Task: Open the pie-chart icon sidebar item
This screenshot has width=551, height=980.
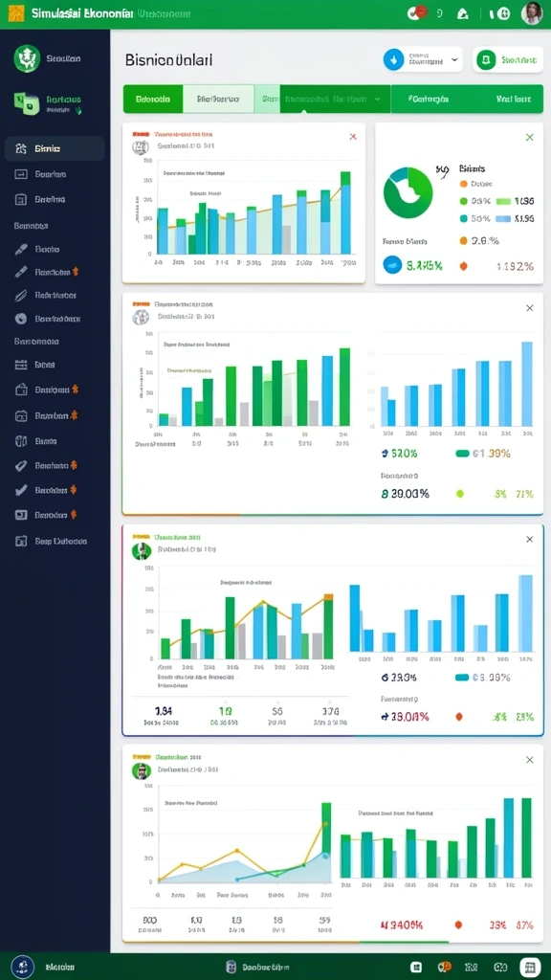Action: pos(21,318)
